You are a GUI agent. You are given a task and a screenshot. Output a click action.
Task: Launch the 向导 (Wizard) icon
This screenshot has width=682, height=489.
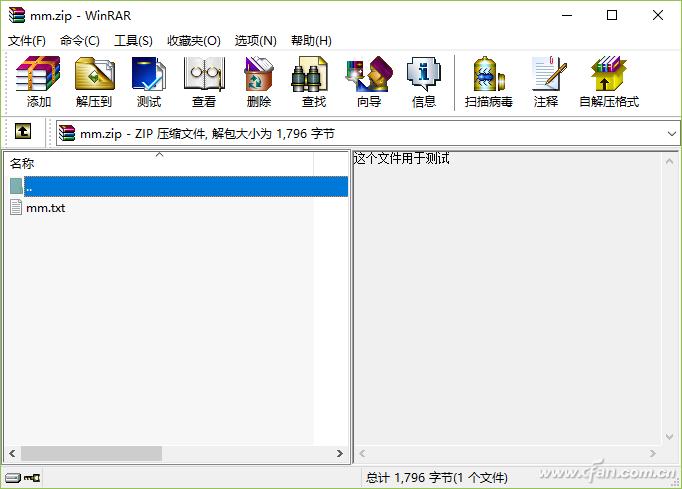coord(369,82)
